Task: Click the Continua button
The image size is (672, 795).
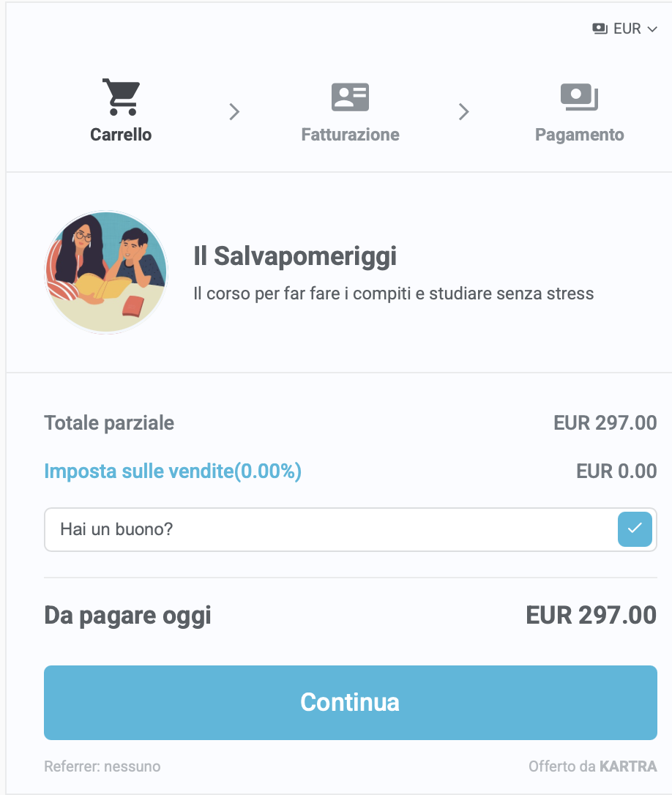Action: pos(350,702)
